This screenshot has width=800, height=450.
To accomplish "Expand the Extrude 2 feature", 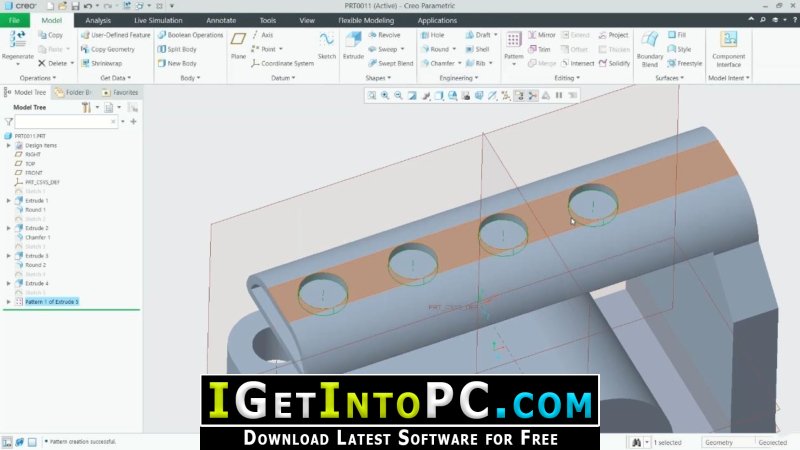I will pos(9,228).
